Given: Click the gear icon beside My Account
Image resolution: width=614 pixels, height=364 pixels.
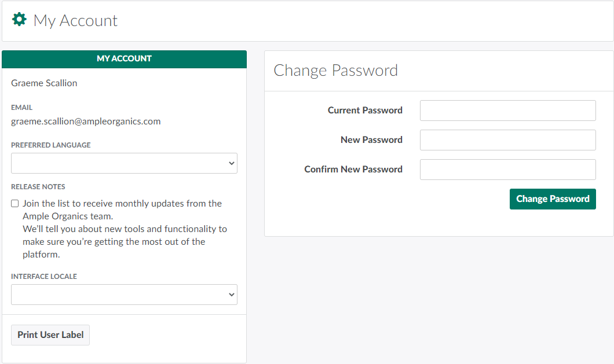Looking at the screenshot, I should [x=20, y=20].
